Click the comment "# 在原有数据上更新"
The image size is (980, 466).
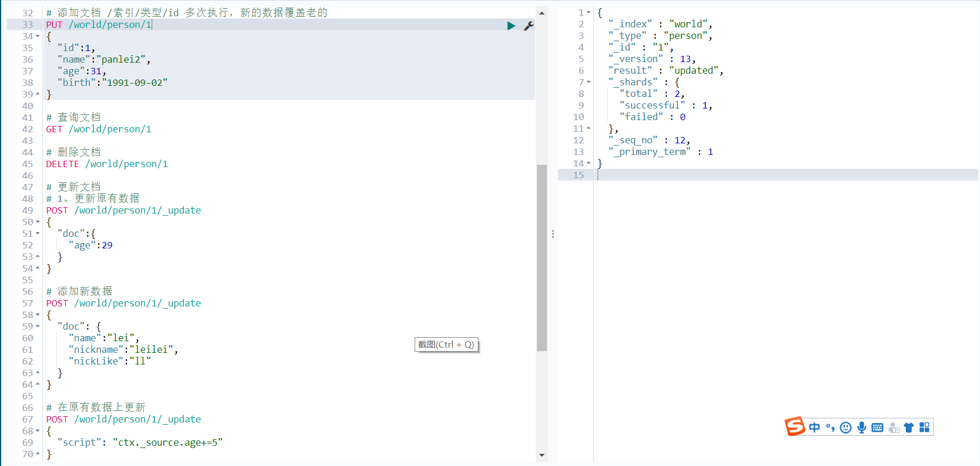click(x=96, y=407)
